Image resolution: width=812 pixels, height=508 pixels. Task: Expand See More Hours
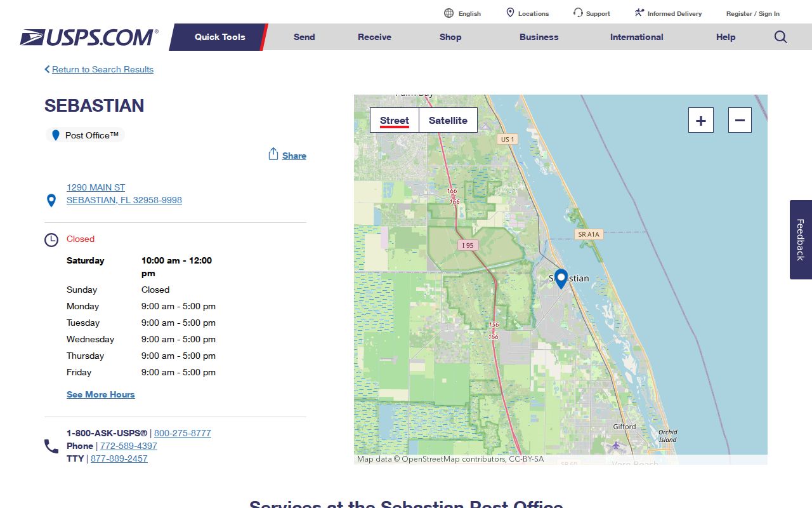101,394
